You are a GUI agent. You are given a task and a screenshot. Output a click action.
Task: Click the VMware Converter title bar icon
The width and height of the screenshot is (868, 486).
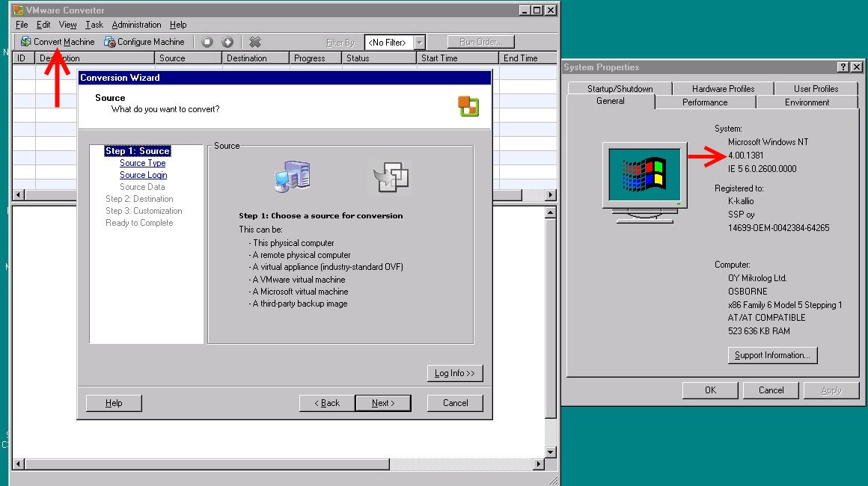(18, 10)
